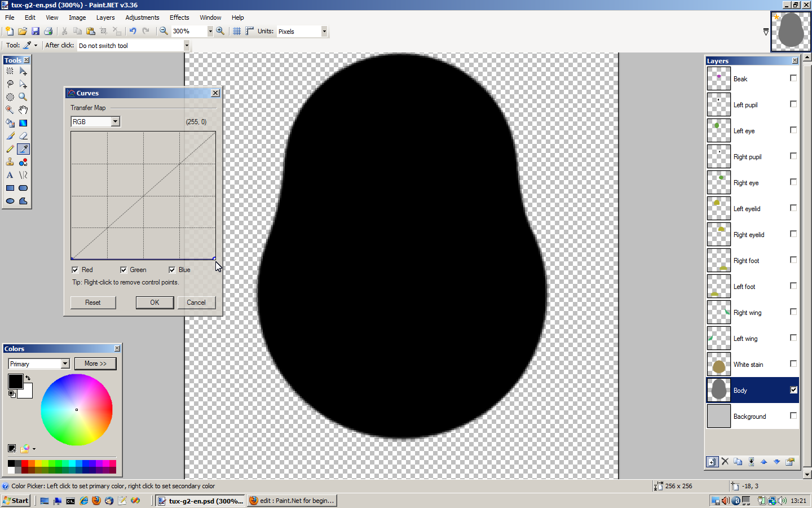This screenshot has width=812, height=508.
Task: Select the Paint Bucket tool
Action: click(x=10, y=123)
